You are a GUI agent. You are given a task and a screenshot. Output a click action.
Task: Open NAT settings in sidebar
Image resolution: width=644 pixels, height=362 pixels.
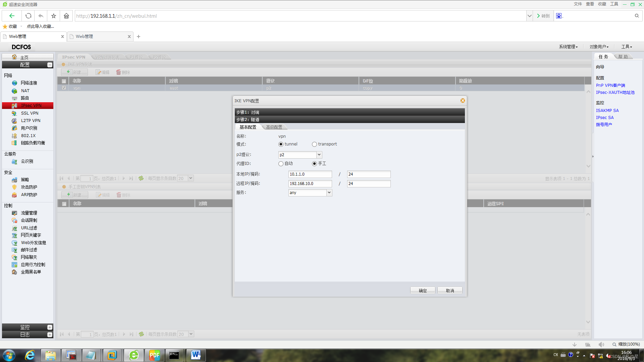tap(25, 90)
